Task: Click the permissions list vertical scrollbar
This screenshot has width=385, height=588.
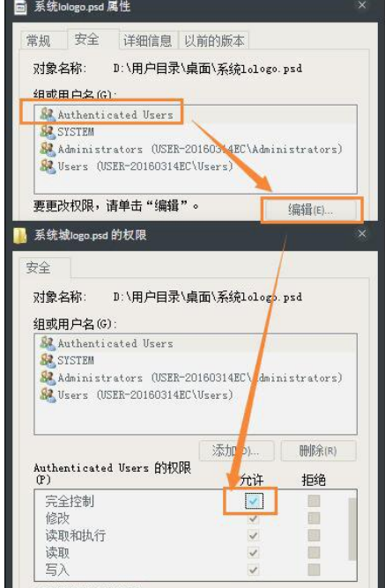Action: click(352, 529)
